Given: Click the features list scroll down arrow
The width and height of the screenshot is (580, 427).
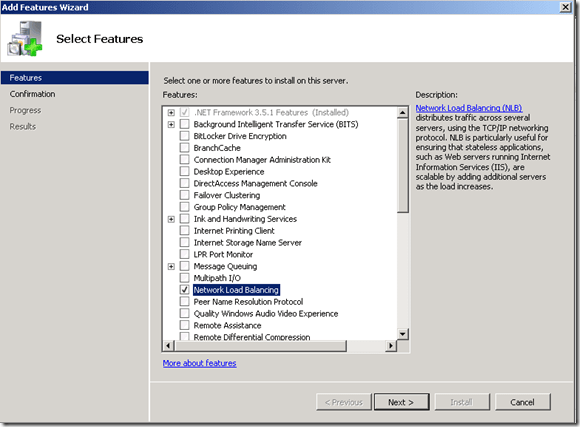Looking at the screenshot, I should click(402, 334).
